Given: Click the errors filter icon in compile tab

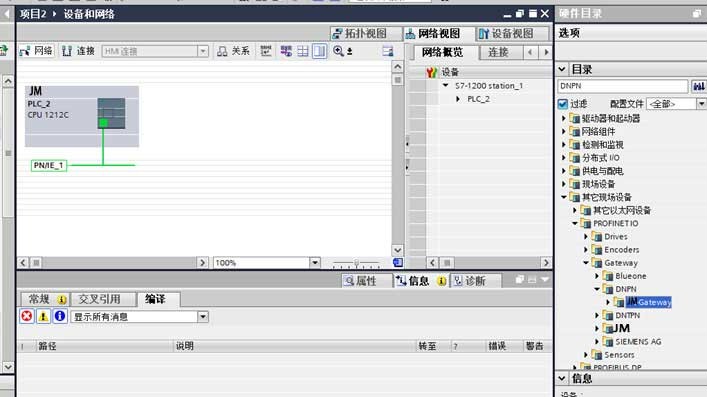Looking at the screenshot, I should tap(27, 316).
